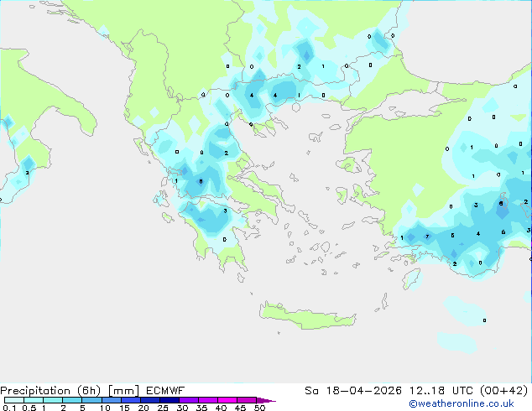Click the 30–35 mm purple legend swatch

(189, 400)
